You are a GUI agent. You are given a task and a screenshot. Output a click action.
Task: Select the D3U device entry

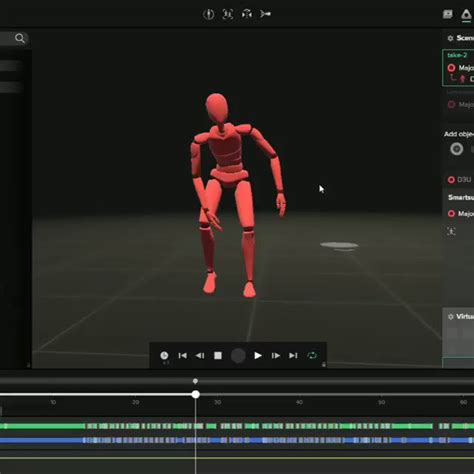[460, 180]
